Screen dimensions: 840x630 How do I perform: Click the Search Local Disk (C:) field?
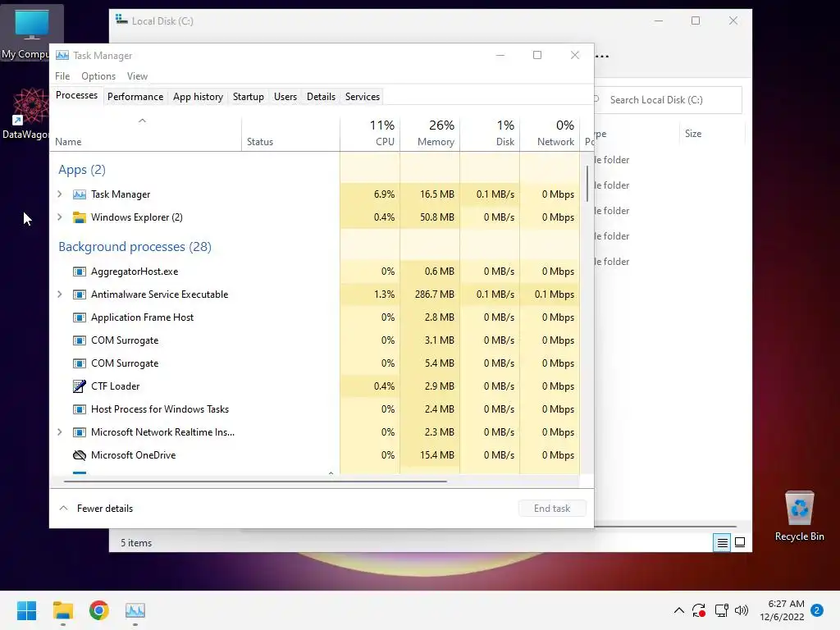669,99
